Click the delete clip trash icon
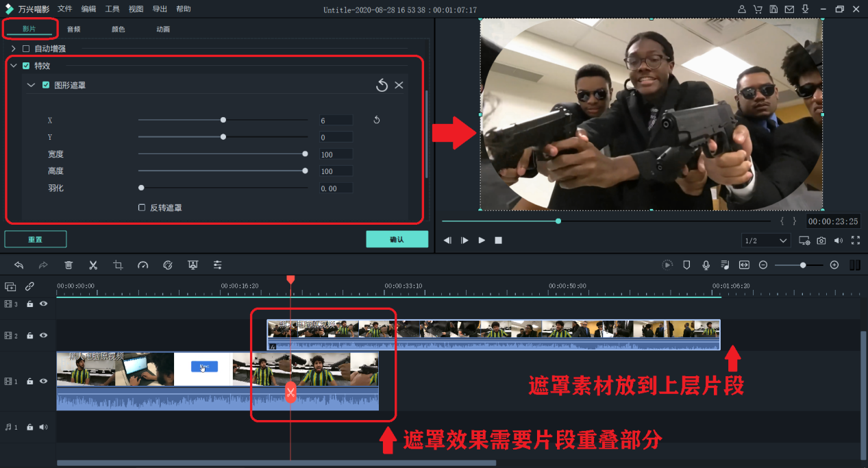This screenshot has width=868, height=468. pyautogui.click(x=69, y=265)
